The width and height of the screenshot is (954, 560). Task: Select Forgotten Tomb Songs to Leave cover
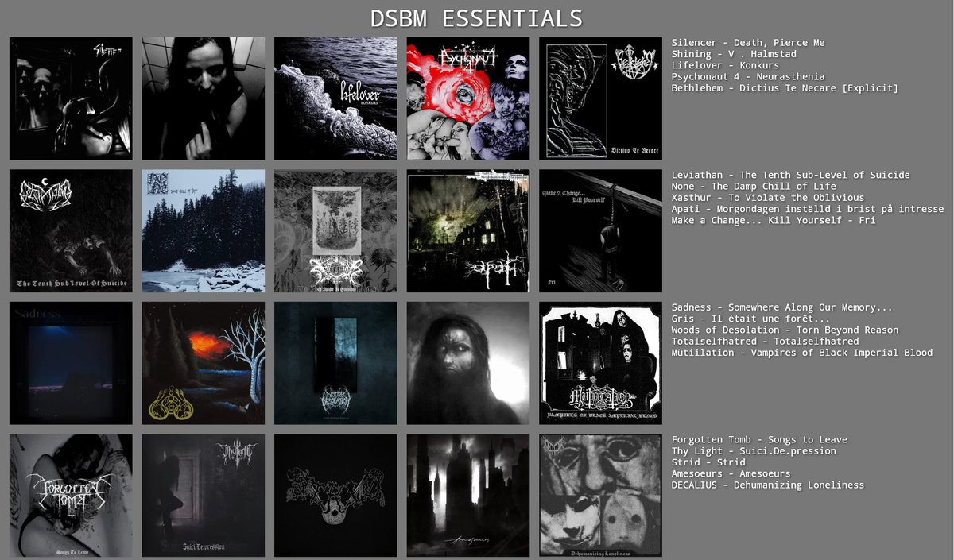pyautogui.click(x=71, y=496)
